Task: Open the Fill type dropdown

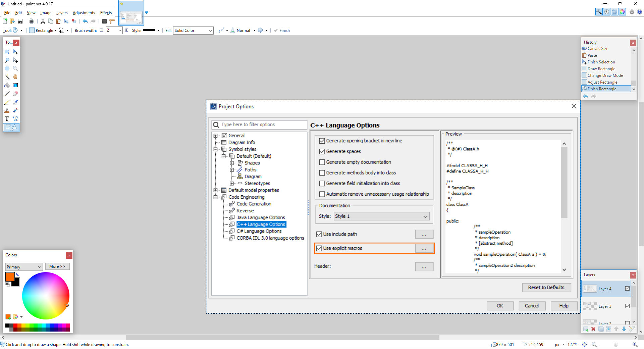Action: click(193, 31)
